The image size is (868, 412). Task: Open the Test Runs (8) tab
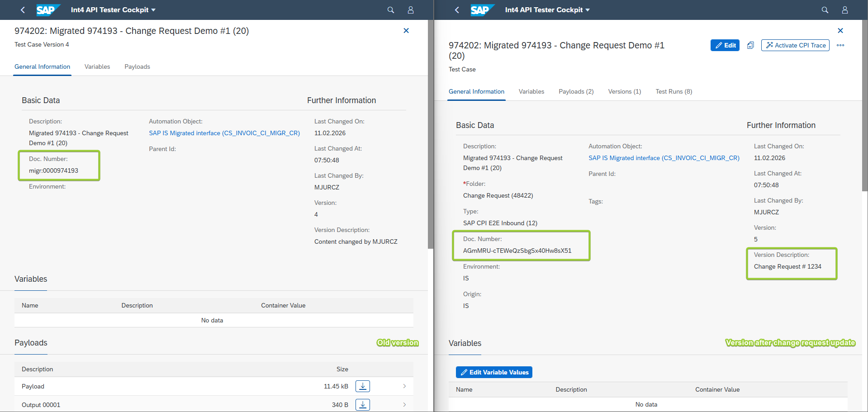[674, 91]
